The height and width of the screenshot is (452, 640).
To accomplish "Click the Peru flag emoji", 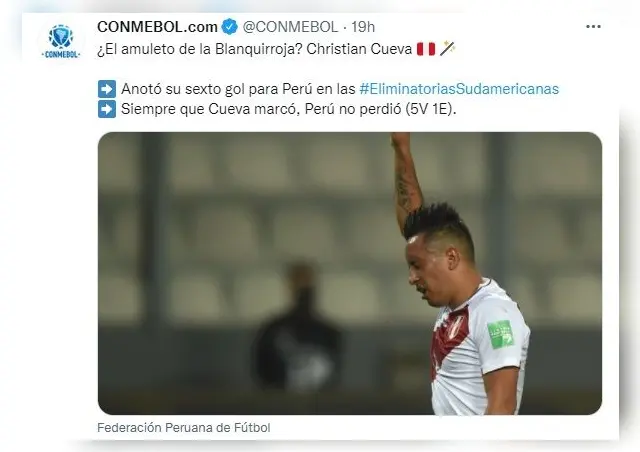I will coord(426,49).
